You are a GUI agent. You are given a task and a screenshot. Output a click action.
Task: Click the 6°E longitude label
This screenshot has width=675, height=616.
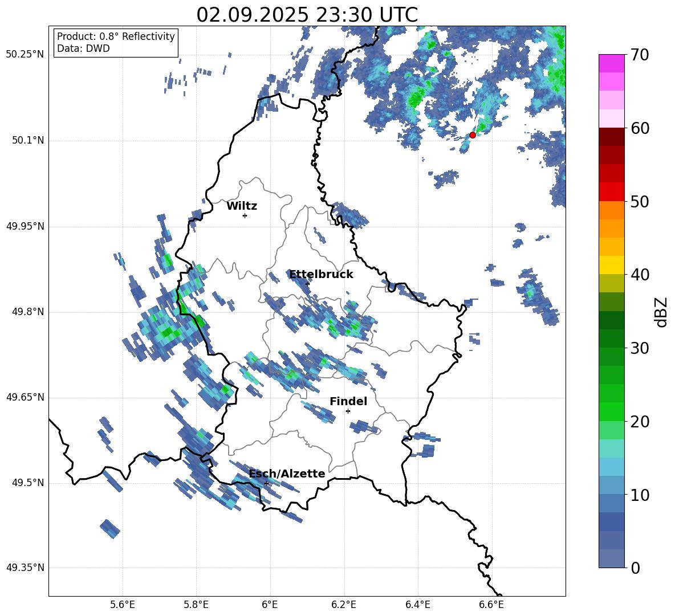click(270, 605)
